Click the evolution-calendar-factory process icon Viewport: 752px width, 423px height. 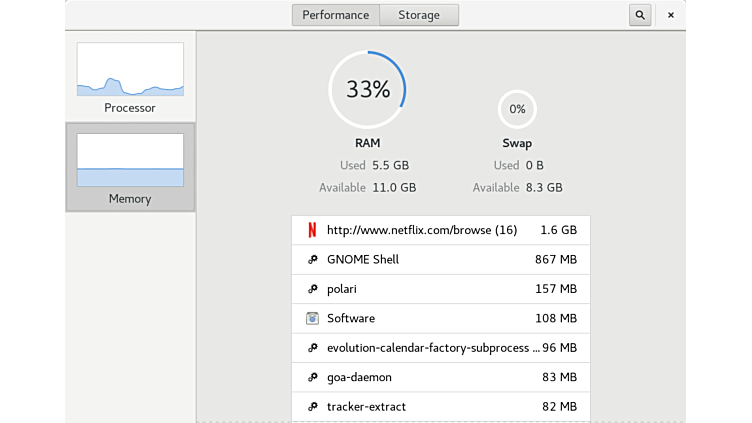[312, 348]
